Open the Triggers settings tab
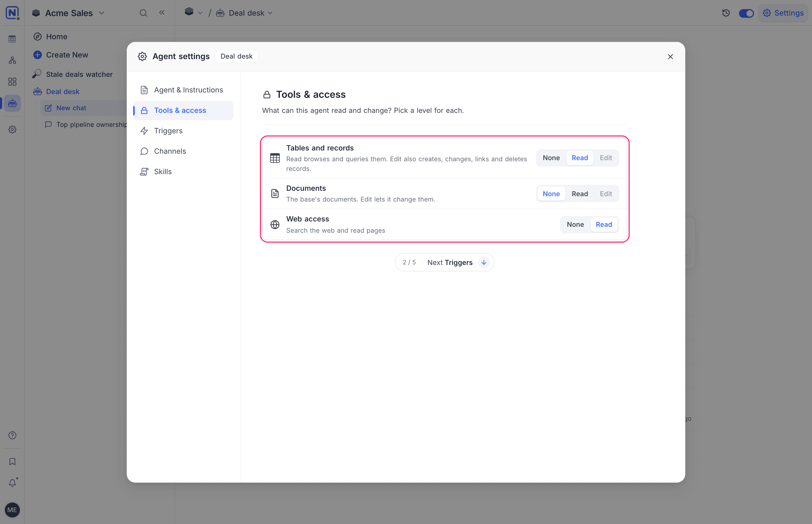Viewport: 812px width, 524px height. pyautogui.click(x=183, y=131)
